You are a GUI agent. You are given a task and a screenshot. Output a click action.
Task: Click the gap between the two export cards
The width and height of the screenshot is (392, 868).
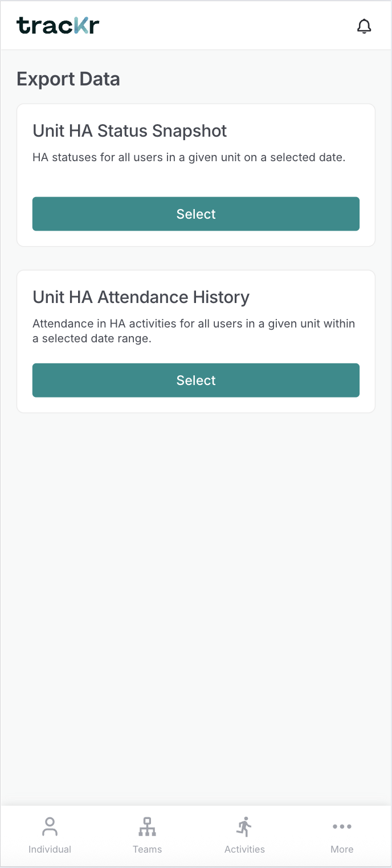196,259
